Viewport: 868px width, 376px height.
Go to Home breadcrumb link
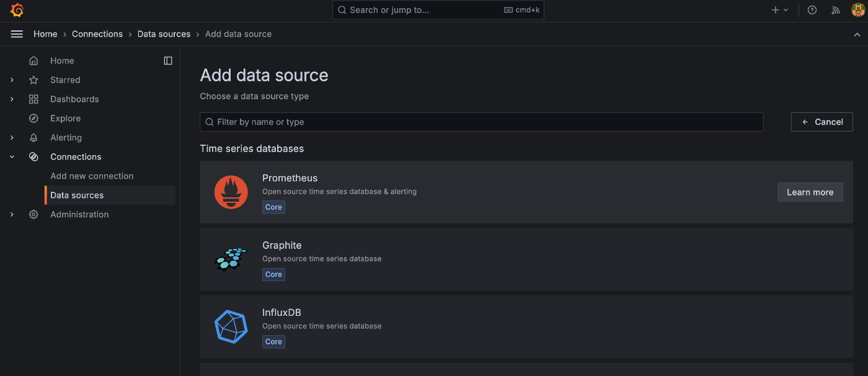(x=45, y=34)
